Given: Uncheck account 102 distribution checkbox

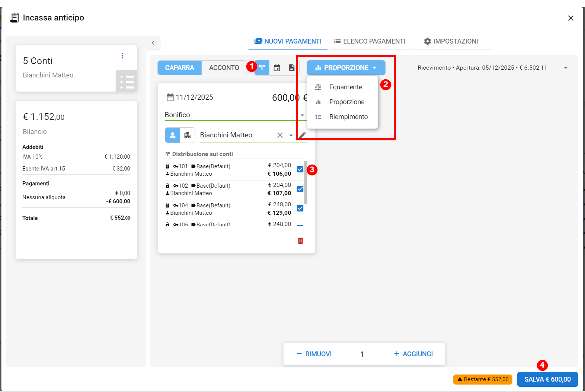Looking at the screenshot, I should [x=300, y=189].
